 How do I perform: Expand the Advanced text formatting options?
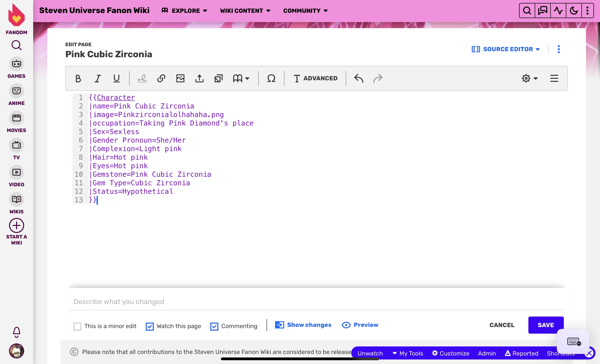click(x=316, y=79)
